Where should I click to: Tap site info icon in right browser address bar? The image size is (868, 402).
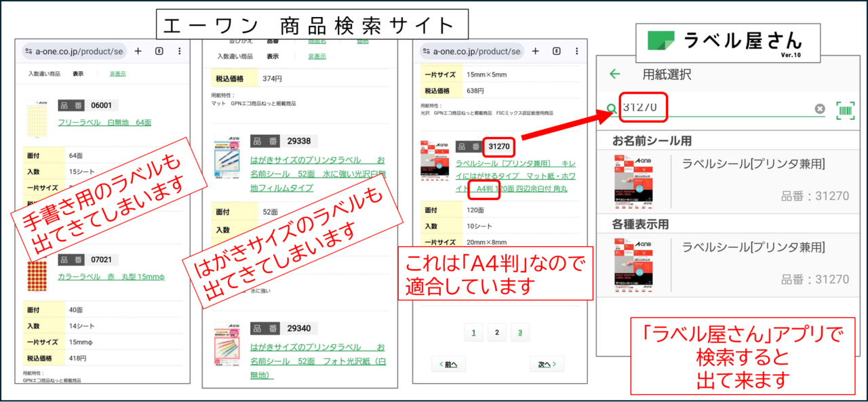pos(425,52)
